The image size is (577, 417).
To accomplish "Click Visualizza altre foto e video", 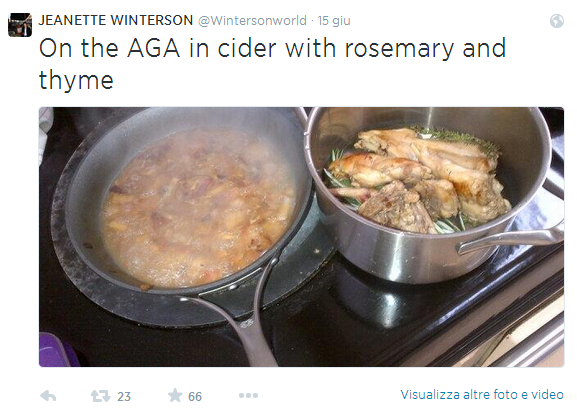I will pos(482,395).
